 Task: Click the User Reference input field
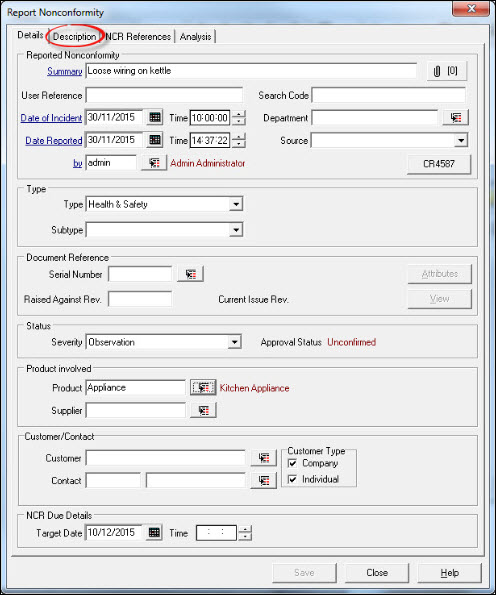[x=164, y=95]
